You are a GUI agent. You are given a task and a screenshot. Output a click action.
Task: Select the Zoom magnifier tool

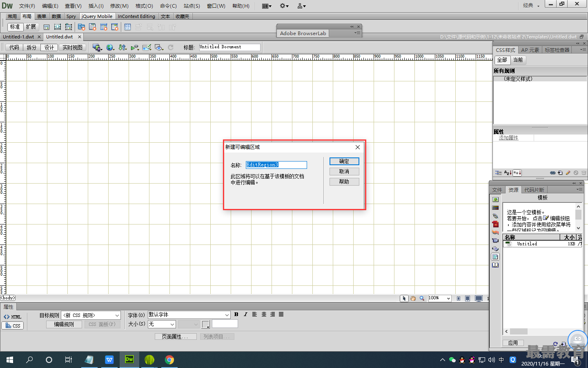pyautogui.click(x=422, y=298)
